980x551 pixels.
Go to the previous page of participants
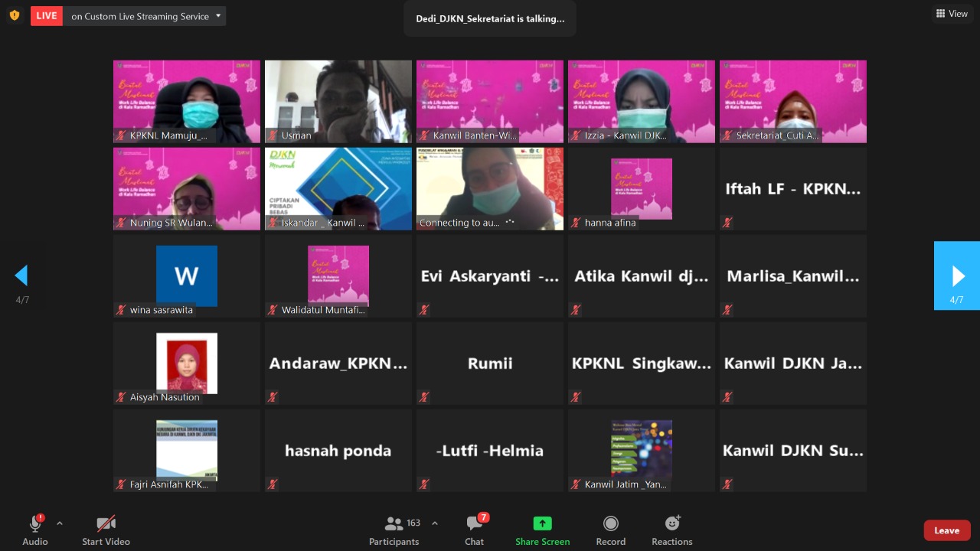point(22,275)
